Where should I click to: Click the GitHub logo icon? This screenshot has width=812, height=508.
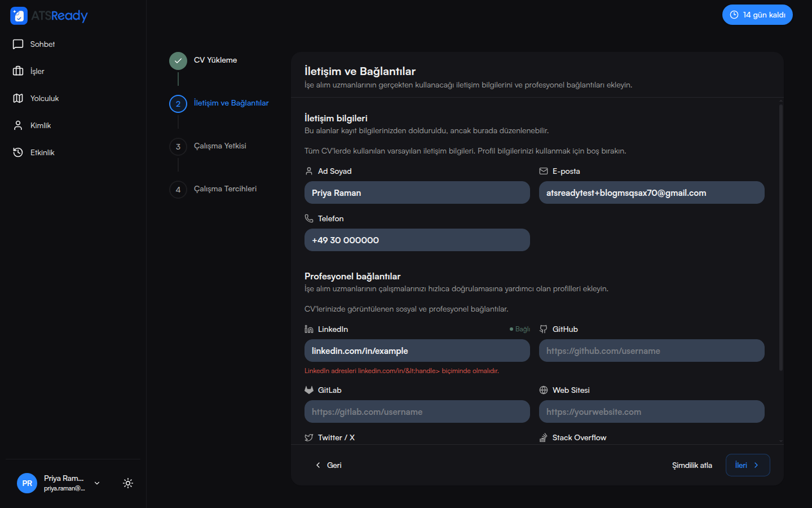click(544, 329)
